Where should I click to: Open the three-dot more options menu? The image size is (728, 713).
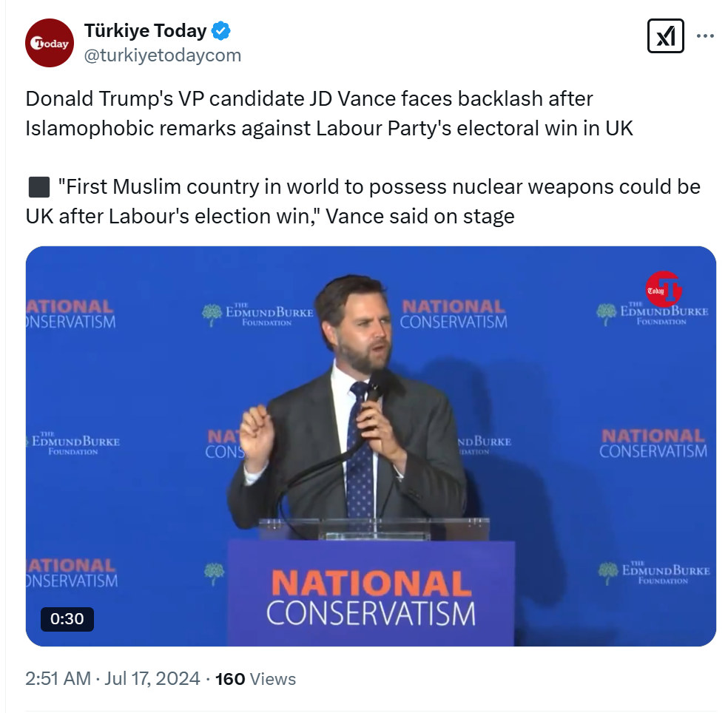(x=705, y=36)
